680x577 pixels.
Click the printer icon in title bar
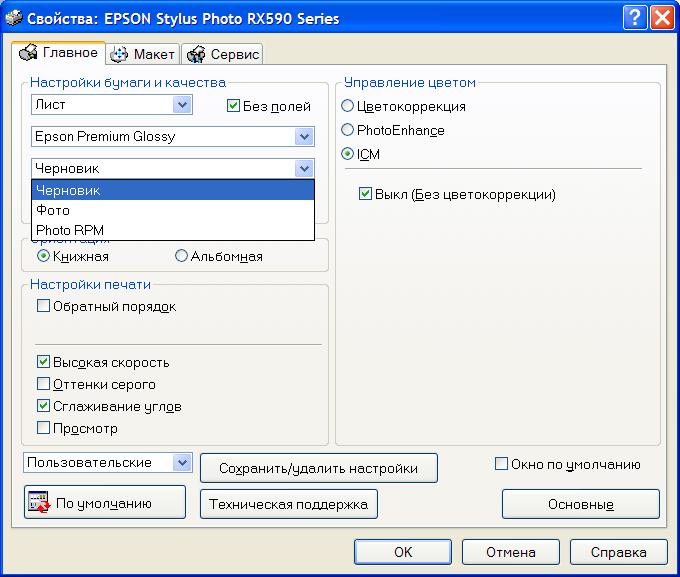tap(13, 18)
